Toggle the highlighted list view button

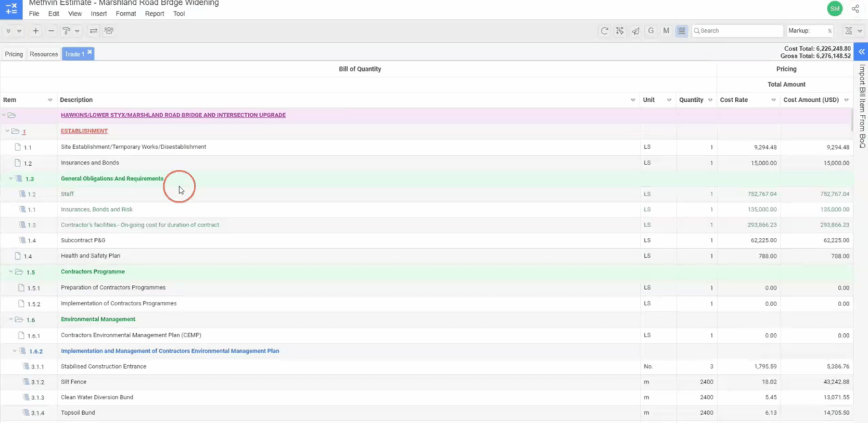[x=682, y=31]
